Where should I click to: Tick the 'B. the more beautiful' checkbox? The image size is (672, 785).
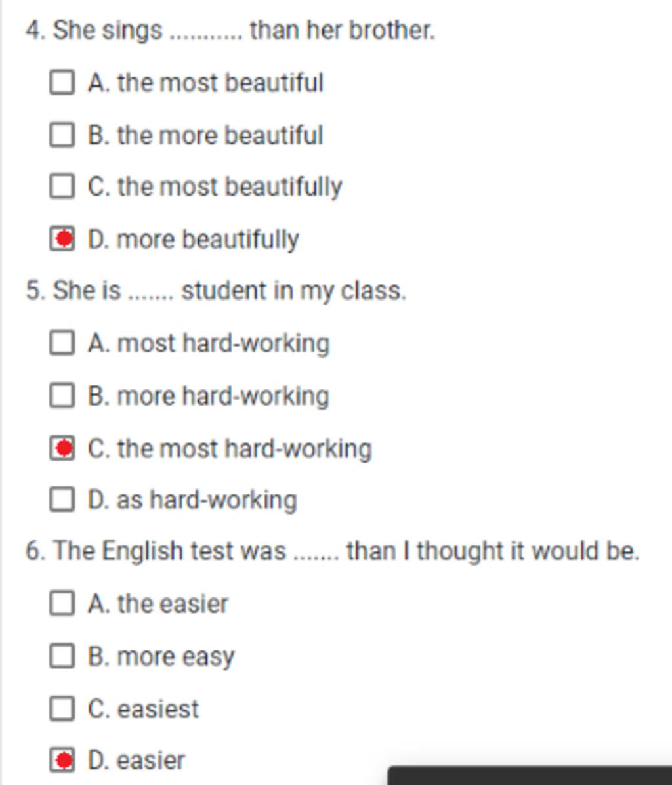[62, 135]
